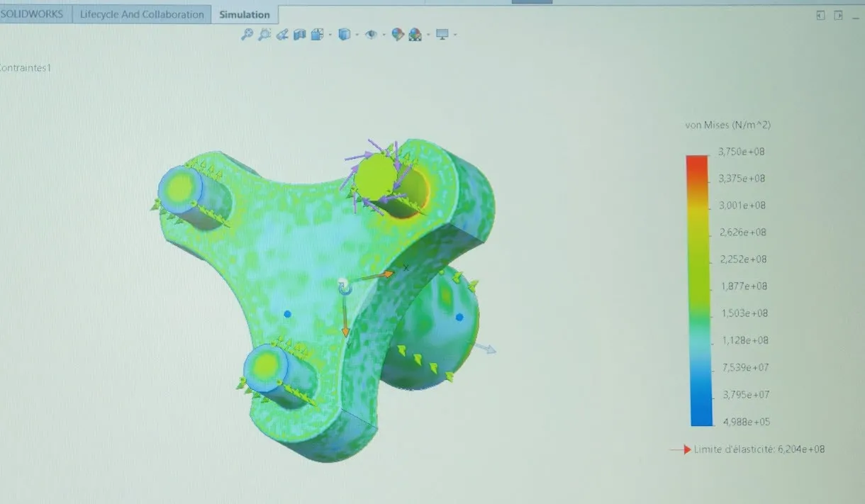Image resolution: width=865 pixels, height=504 pixels.
Task: Click the Previous View icon
Action: (x=282, y=34)
